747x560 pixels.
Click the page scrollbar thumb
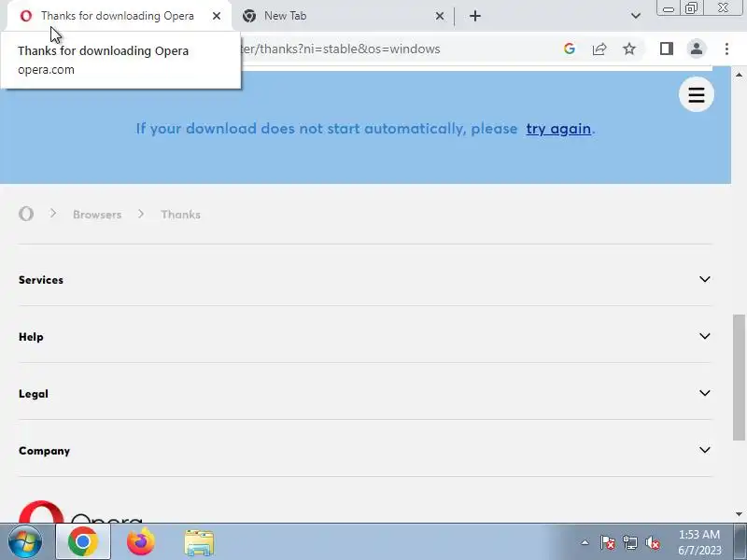(x=739, y=377)
